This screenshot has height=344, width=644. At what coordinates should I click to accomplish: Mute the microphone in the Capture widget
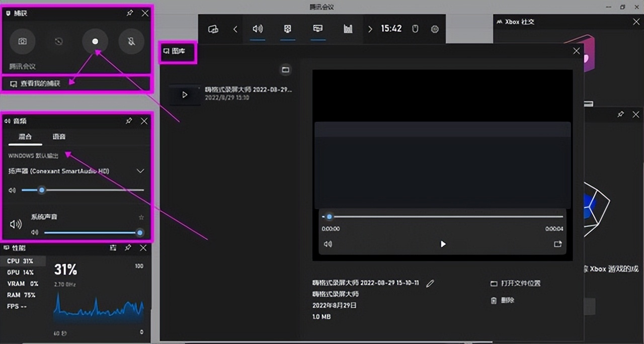tap(131, 42)
